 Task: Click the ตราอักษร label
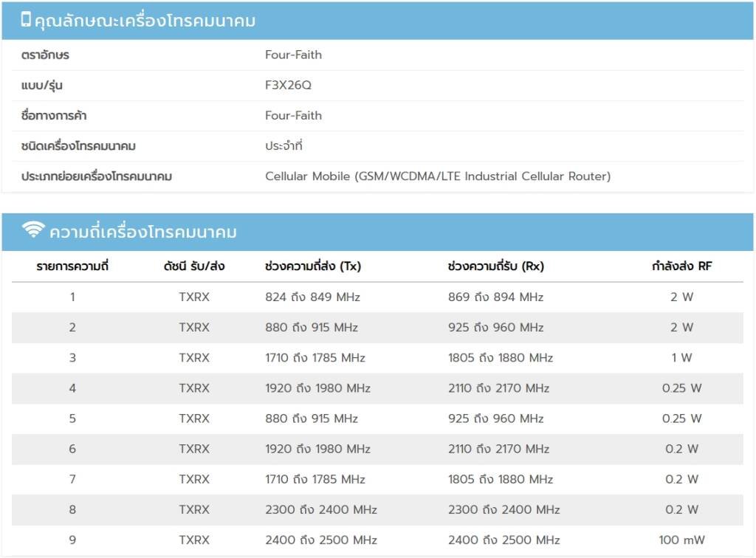click(45, 55)
